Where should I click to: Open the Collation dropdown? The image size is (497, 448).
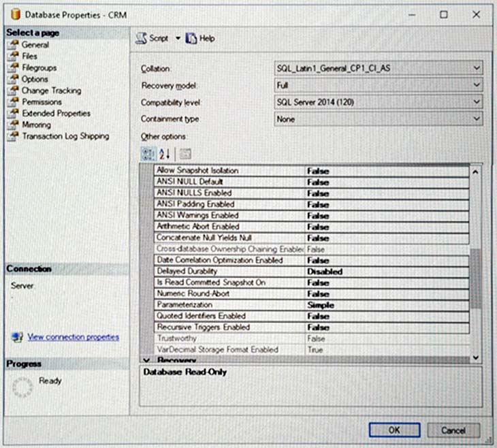pos(378,68)
